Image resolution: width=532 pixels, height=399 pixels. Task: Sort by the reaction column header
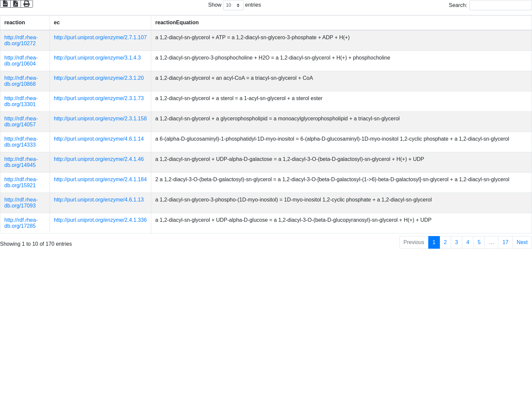[15, 23]
